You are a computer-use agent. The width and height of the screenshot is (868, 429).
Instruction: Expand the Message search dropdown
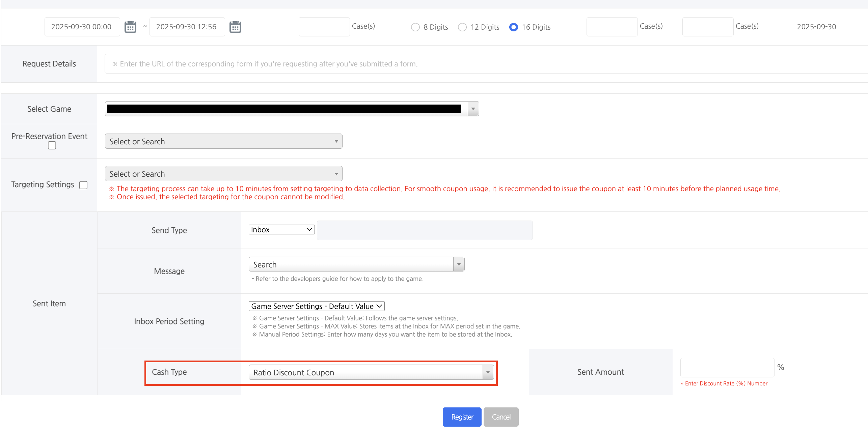point(356,264)
